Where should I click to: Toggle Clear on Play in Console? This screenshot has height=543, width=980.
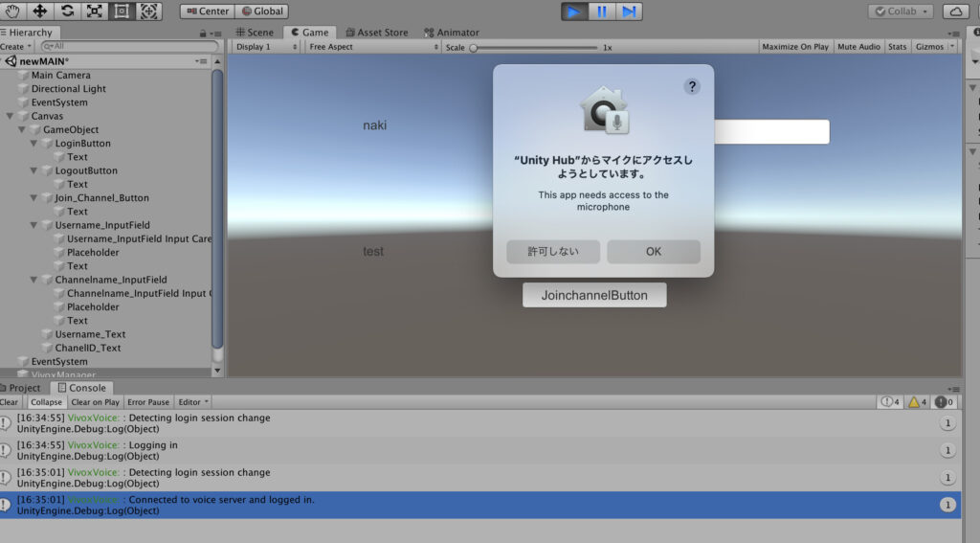pyautogui.click(x=95, y=402)
